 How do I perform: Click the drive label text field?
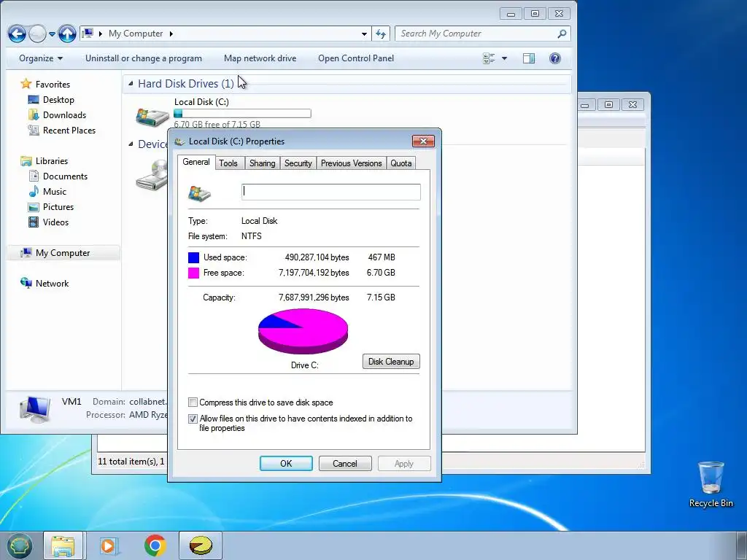(331, 192)
